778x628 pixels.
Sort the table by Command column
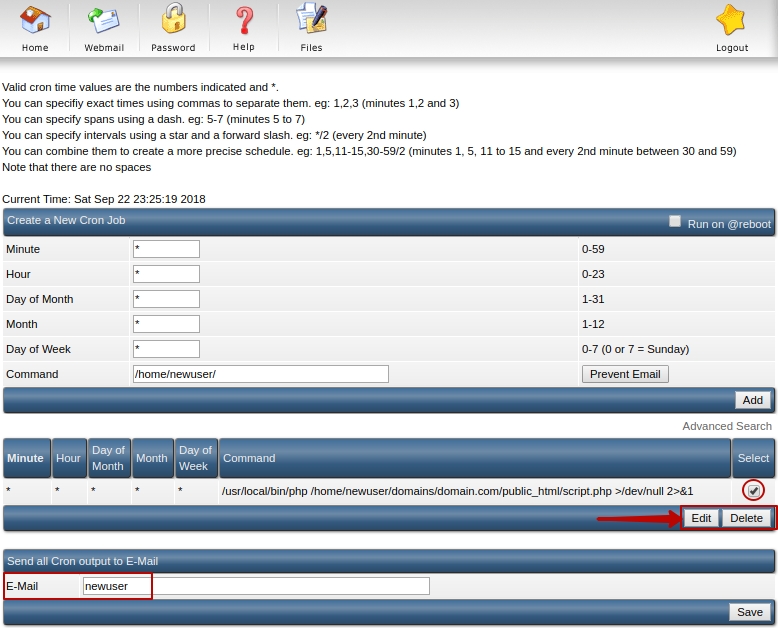249,458
